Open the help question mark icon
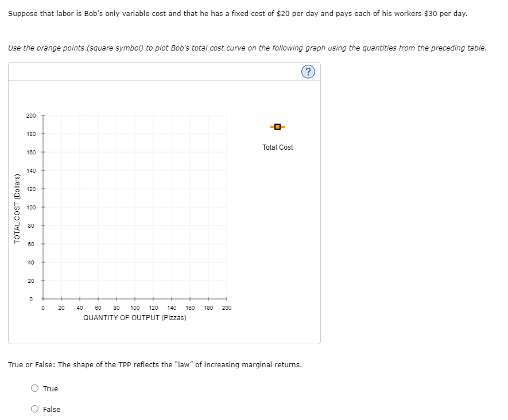 coord(308,71)
